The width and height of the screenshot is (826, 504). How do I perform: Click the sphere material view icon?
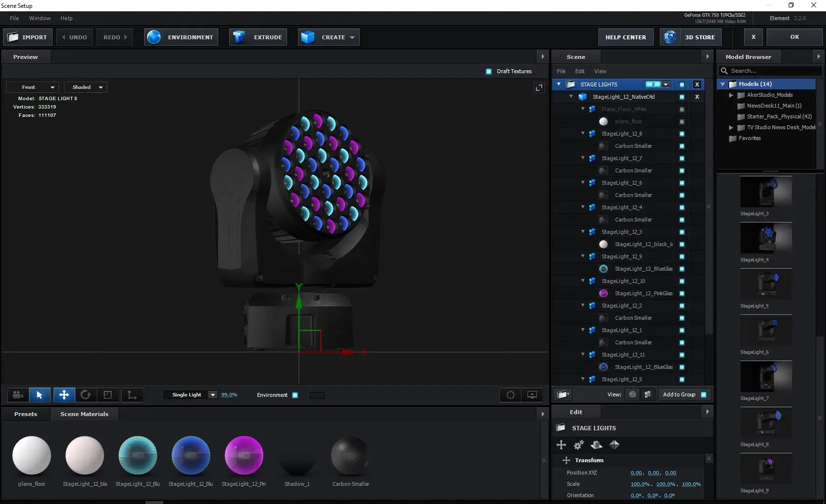[633, 394]
